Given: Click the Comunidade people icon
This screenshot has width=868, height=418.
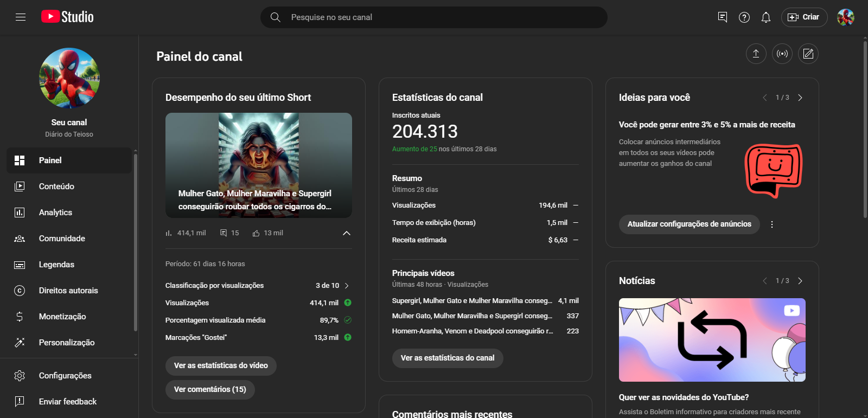Looking at the screenshot, I should pyautogui.click(x=20, y=239).
